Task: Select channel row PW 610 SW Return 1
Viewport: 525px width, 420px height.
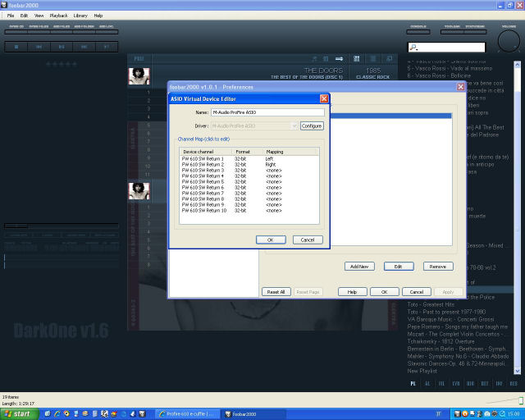Action: coord(249,159)
